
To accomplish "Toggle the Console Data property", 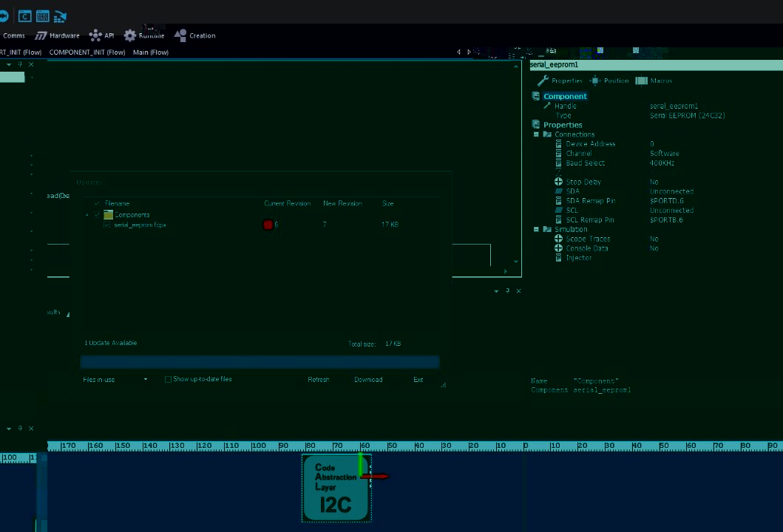I will point(558,248).
